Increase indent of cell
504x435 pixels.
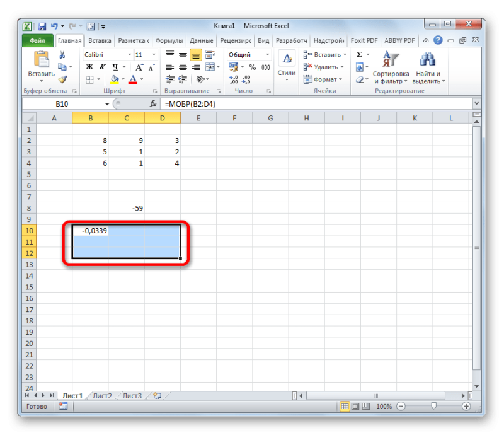pos(183,79)
